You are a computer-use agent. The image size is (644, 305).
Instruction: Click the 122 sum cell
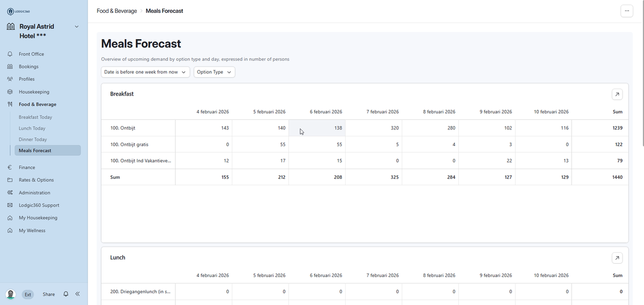600,144
